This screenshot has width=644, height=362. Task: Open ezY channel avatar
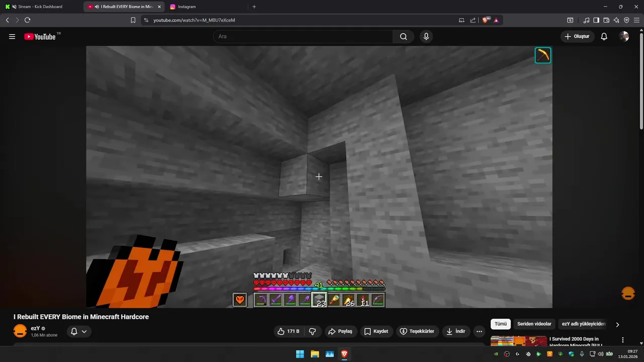coord(20,331)
